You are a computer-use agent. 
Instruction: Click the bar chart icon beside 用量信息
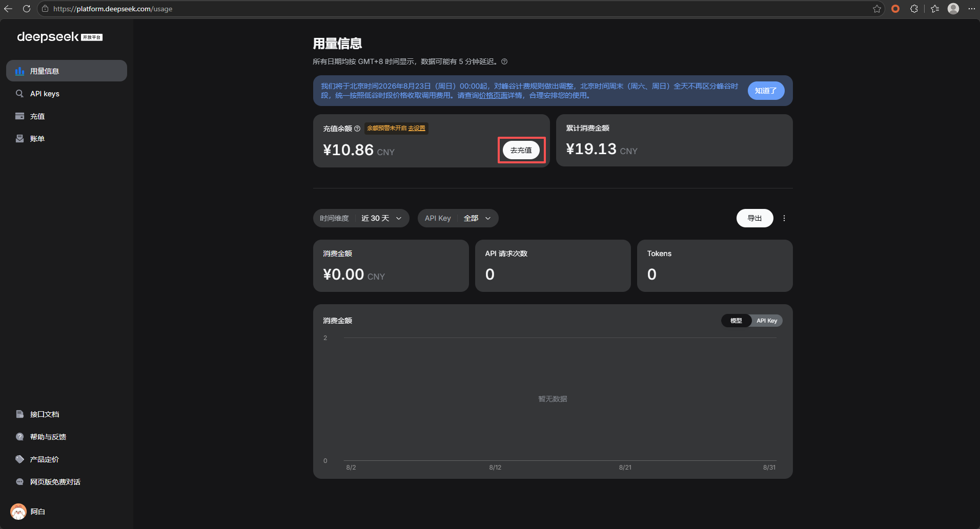click(x=19, y=71)
